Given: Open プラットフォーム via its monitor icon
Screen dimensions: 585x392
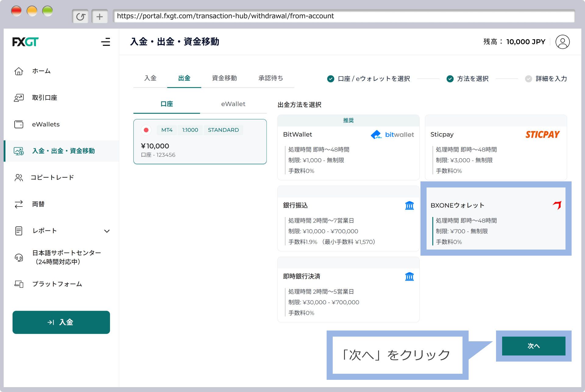Looking at the screenshot, I should coord(19,284).
